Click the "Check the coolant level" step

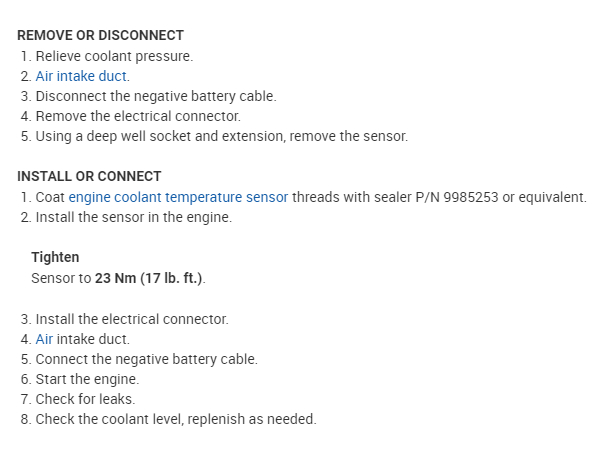[x=176, y=419]
